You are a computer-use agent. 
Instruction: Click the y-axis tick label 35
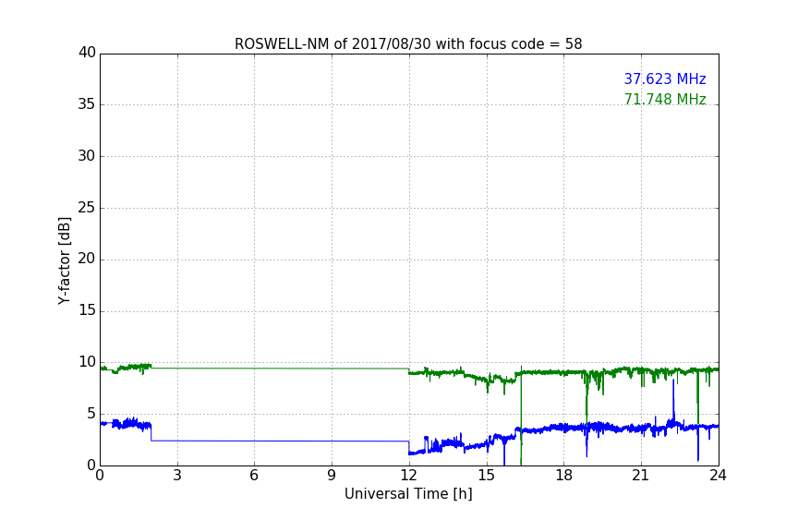pos(87,104)
